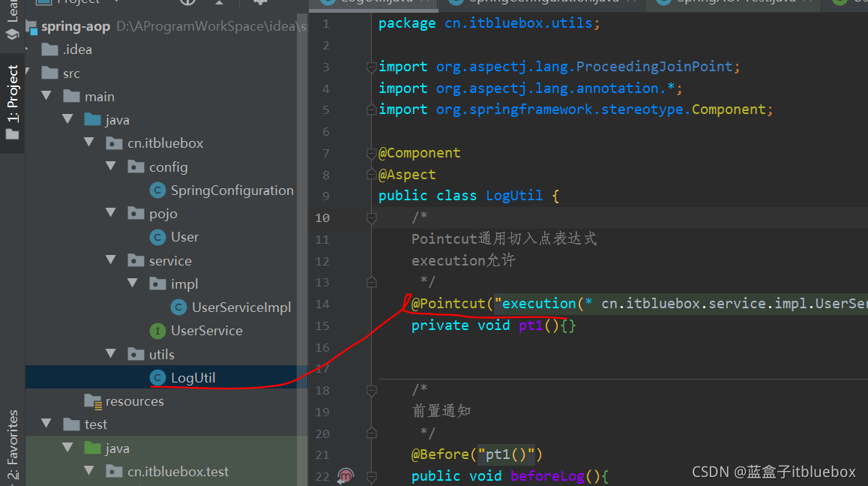Click the LogUtil class icon in tree
The image size is (868, 486).
157,377
